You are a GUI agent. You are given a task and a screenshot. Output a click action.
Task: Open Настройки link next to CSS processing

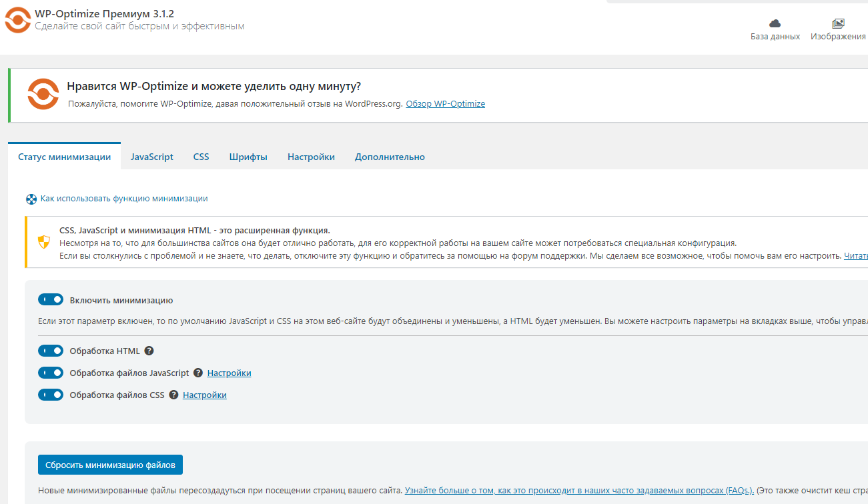tap(205, 395)
